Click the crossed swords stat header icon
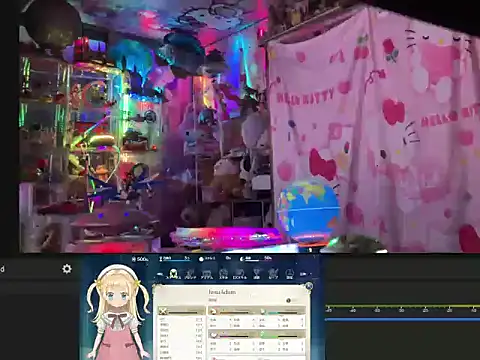The image size is (480, 360). tap(163, 311)
